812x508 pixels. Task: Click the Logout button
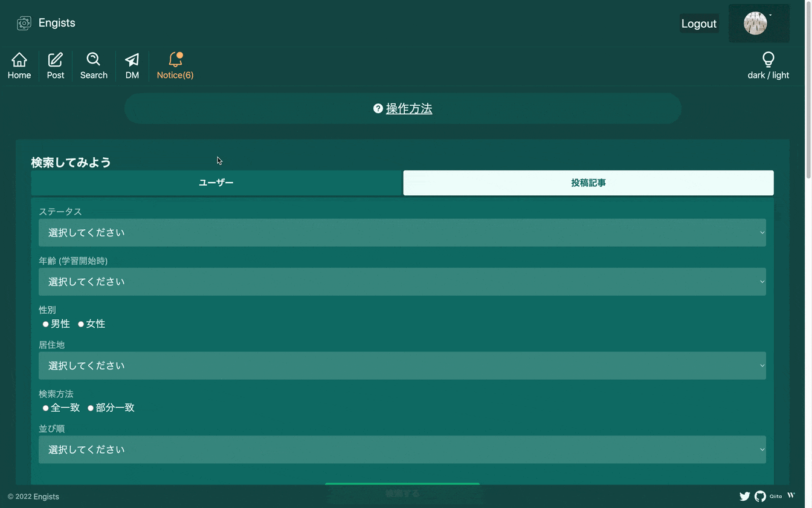click(698, 24)
